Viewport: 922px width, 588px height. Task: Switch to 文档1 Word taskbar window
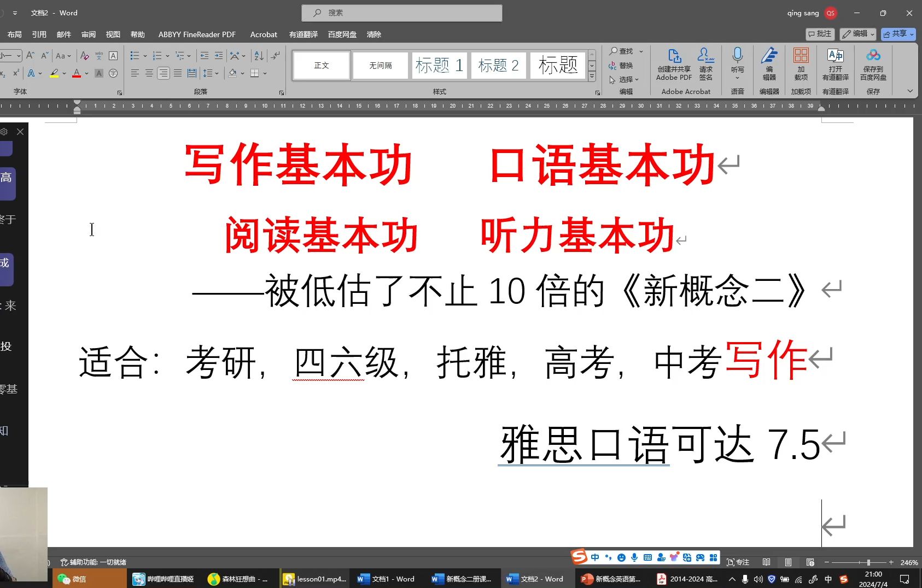coord(386,579)
